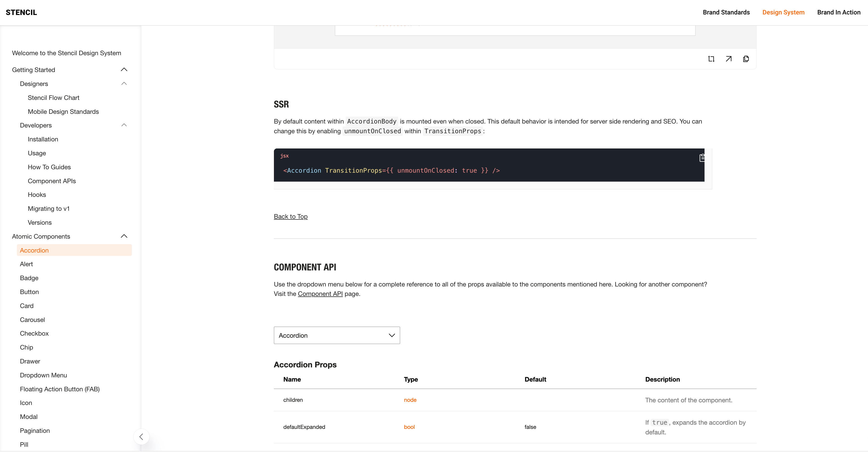Open the Chip component page
The height and width of the screenshot is (452, 868).
coord(26,347)
